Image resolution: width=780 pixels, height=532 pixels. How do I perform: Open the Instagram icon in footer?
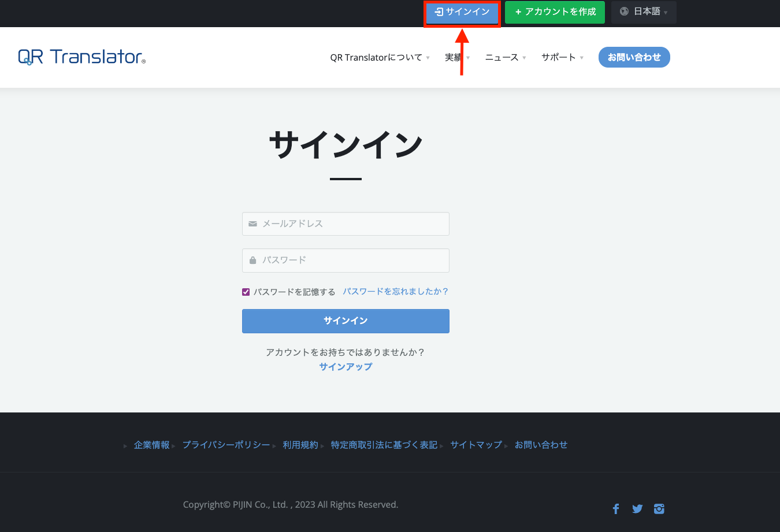pyautogui.click(x=659, y=509)
